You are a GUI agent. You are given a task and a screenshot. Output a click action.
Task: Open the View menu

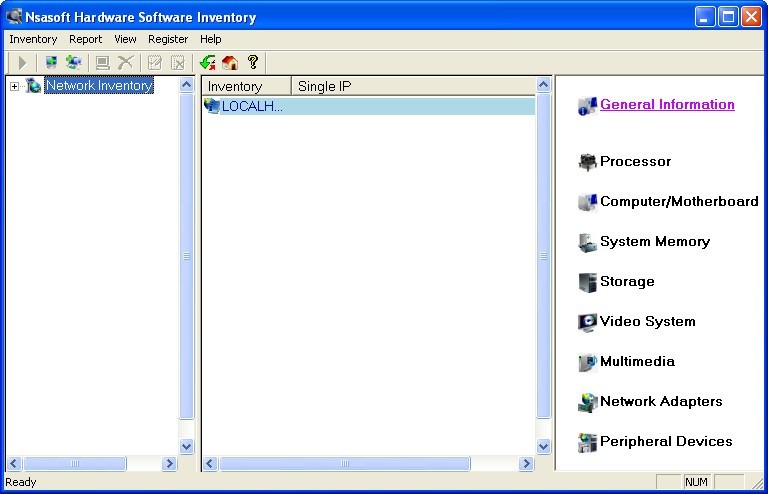(x=125, y=39)
